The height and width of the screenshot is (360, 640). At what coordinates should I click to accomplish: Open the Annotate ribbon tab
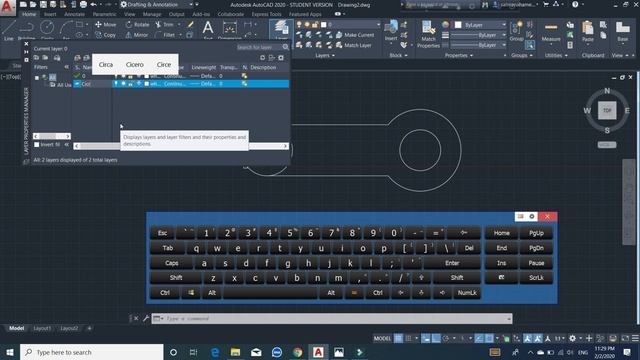tap(74, 14)
